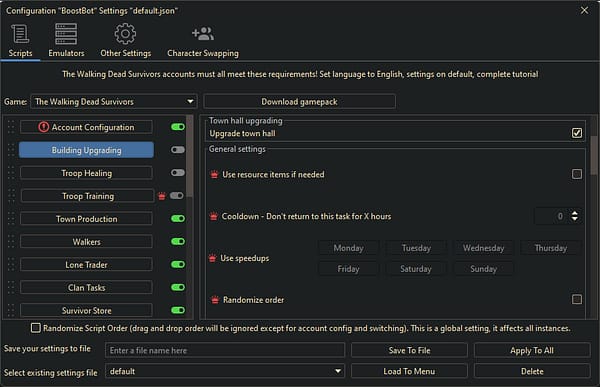Decrease the cooldown hours value
Viewport: 600px width, 387px height.
[x=574, y=219]
